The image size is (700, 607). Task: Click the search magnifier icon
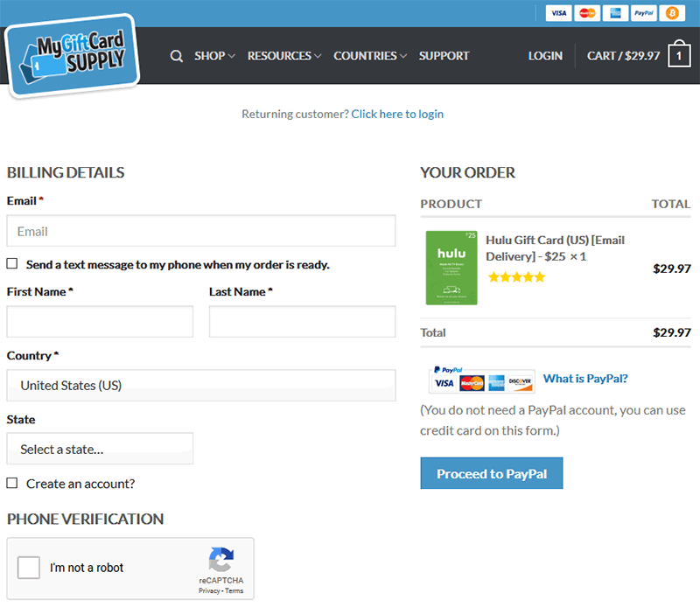coord(177,56)
